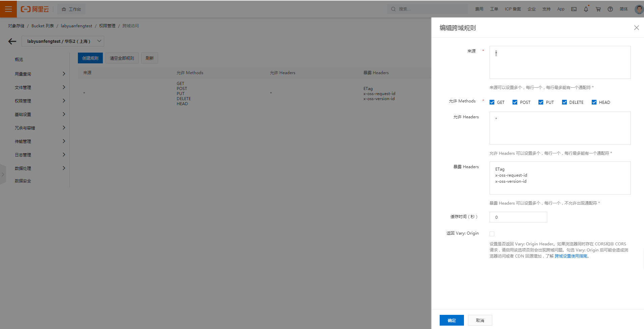Screen dimensions: 644x329
Task: Open the notifications bell
Action: coord(586,9)
